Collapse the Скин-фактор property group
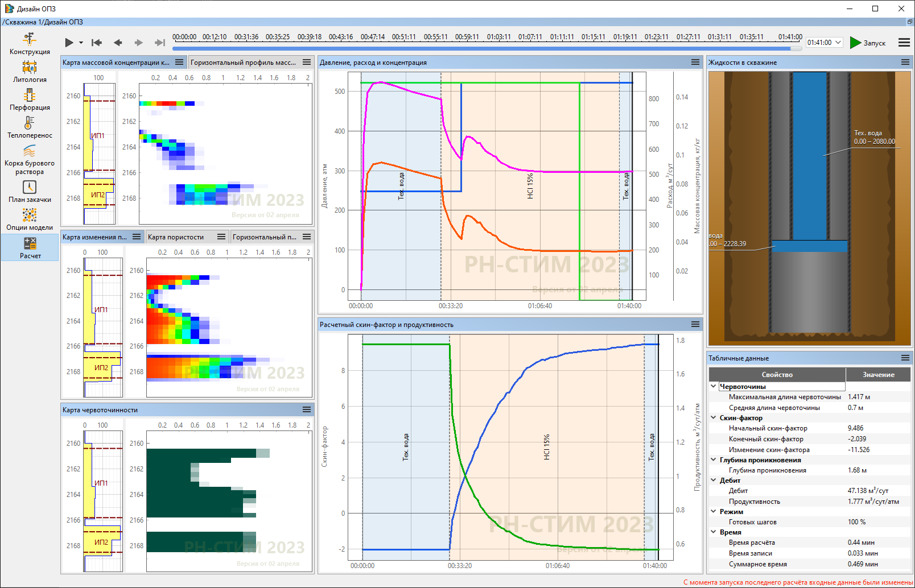 pos(714,417)
